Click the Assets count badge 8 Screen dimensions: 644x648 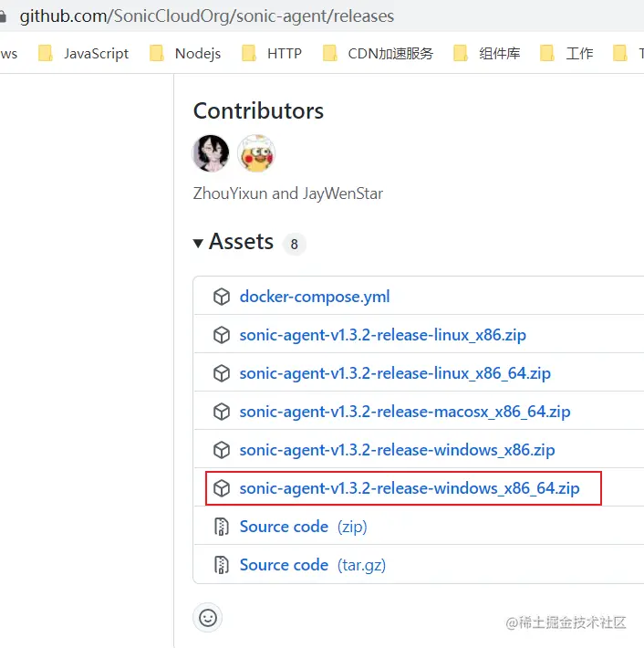coord(294,244)
